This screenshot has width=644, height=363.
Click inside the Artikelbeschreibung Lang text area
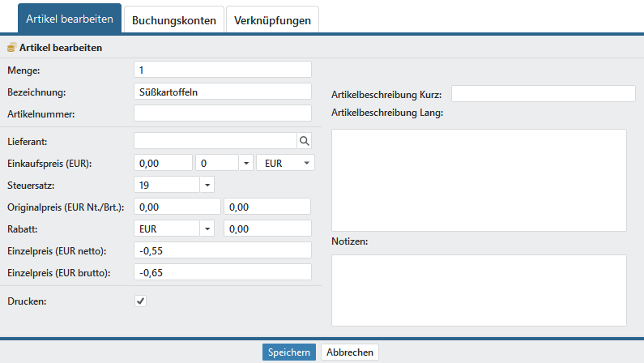479,180
